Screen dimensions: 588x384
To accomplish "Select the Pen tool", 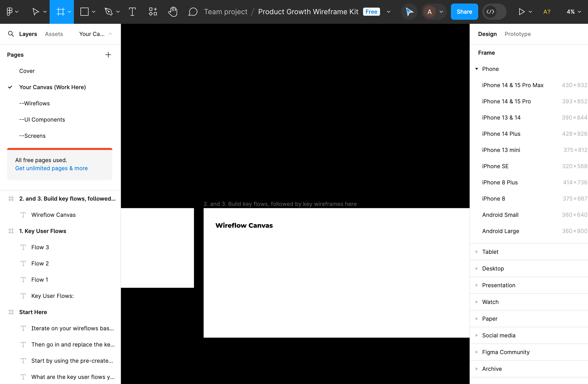I will pos(109,11).
